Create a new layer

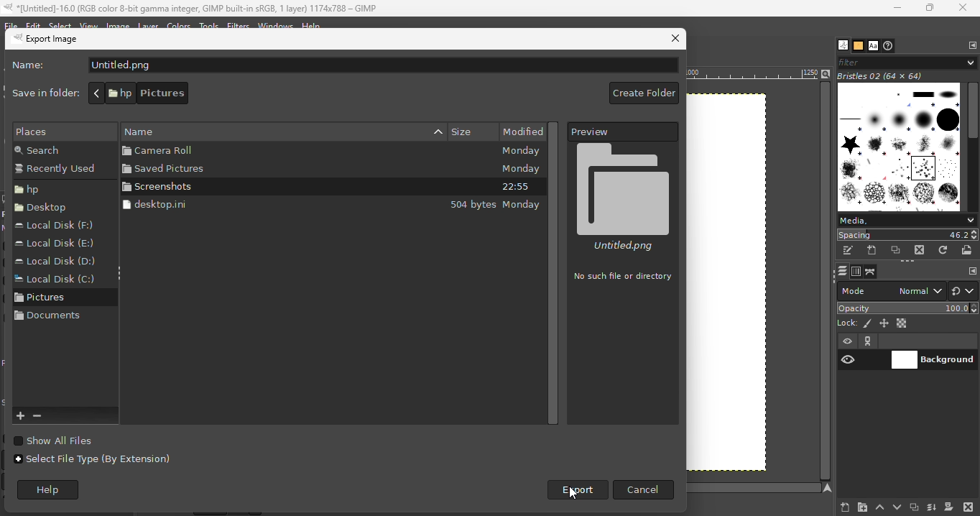click(x=846, y=508)
